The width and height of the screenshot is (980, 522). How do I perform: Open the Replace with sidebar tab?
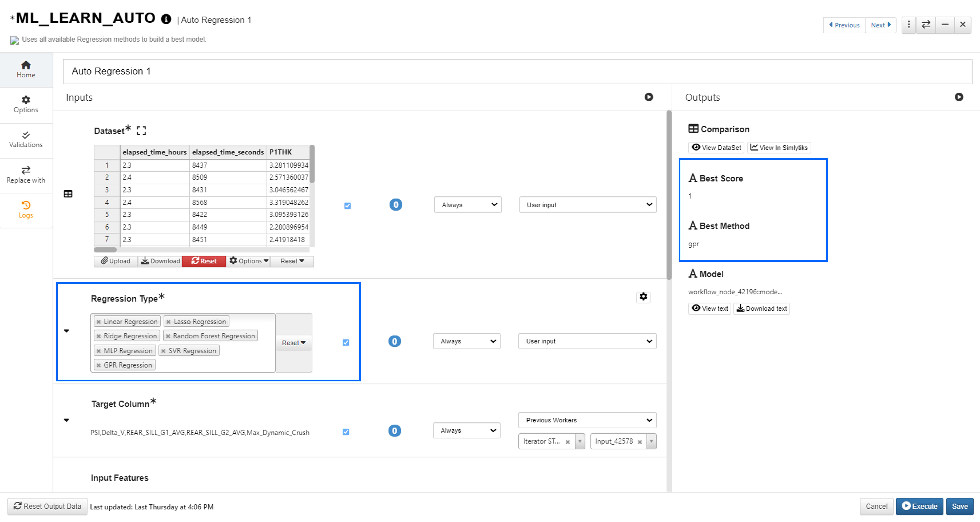click(x=26, y=175)
